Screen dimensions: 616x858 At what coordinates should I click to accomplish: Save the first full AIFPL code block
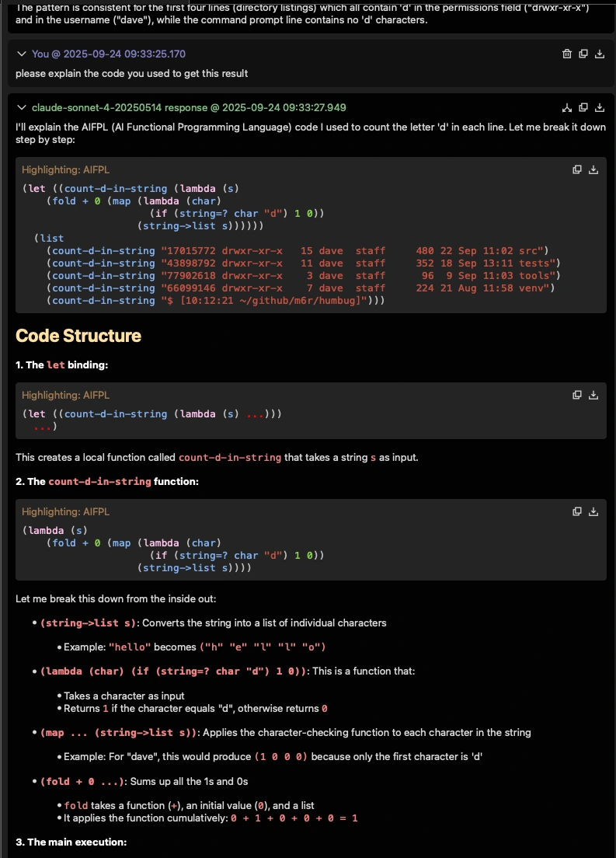pyautogui.click(x=593, y=169)
